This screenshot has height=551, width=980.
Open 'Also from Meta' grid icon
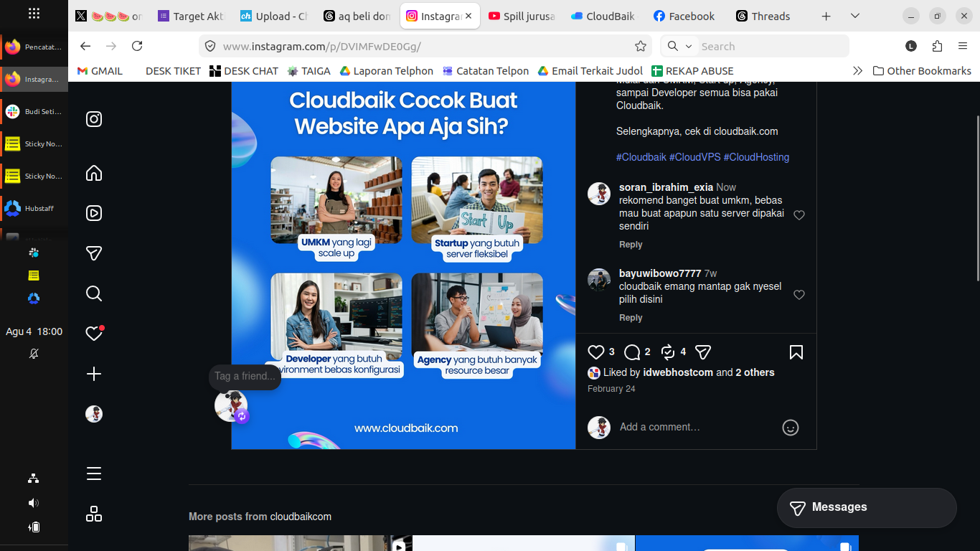point(94,514)
